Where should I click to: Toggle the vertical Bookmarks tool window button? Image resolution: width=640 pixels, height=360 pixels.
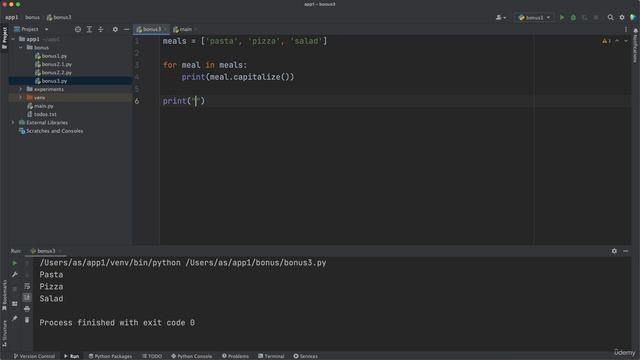(x=4, y=295)
